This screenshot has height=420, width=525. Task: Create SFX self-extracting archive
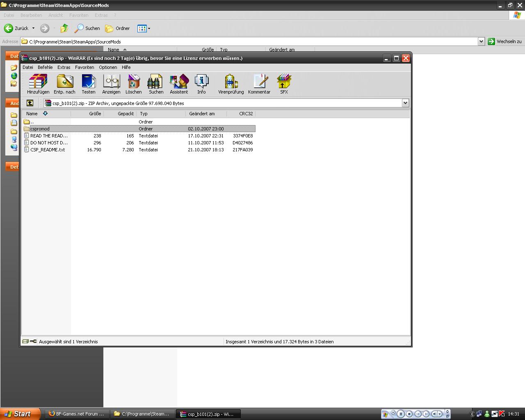pos(284,84)
